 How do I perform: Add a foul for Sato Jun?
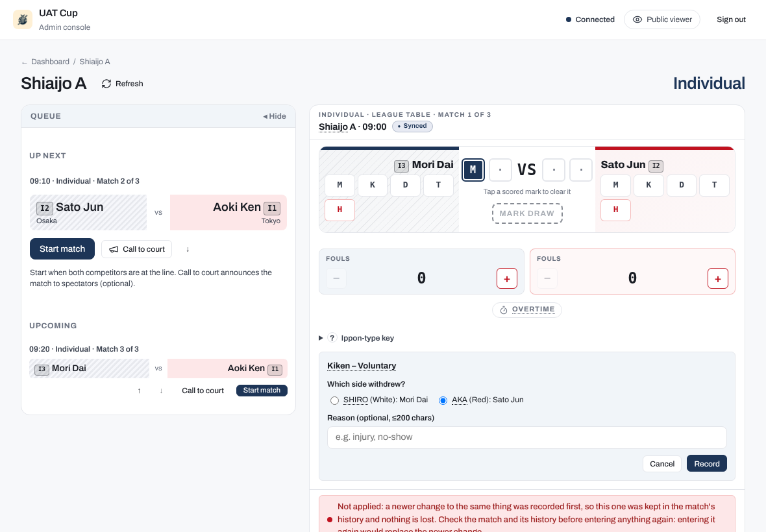[717, 278]
